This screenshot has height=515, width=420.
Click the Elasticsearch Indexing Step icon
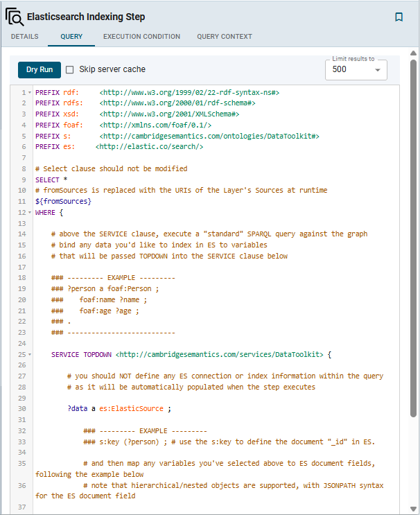click(14, 17)
